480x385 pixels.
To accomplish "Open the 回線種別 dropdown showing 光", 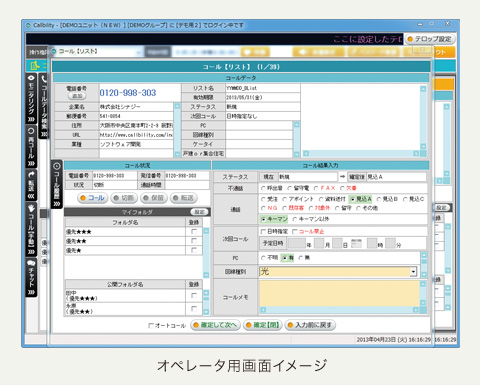I will [x=413, y=272].
